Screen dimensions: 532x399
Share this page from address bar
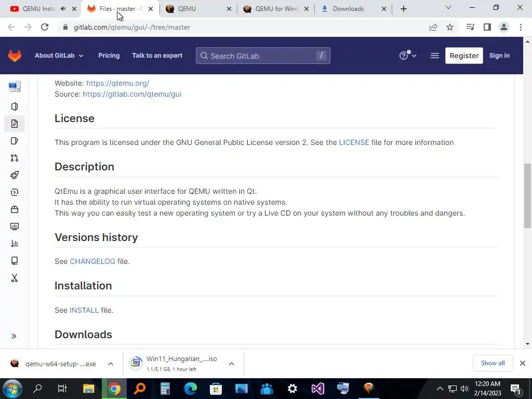(433, 27)
